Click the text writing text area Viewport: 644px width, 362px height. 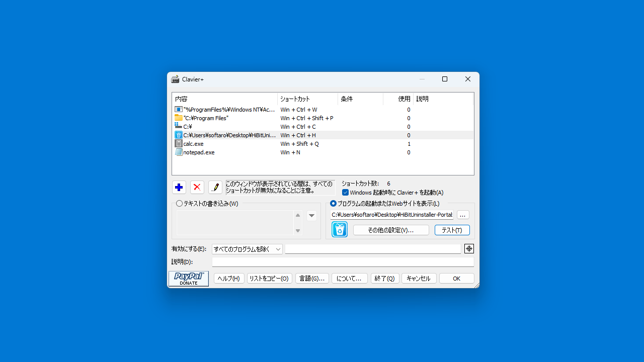pyautogui.click(x=235, y=223)
